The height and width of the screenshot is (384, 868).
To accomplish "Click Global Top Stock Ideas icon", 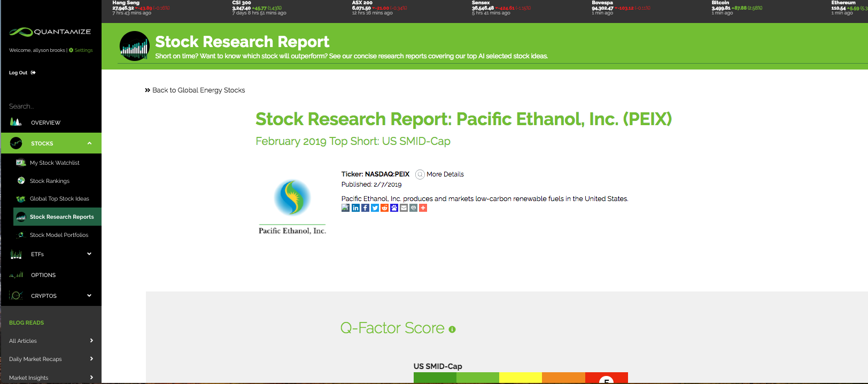I will point(21,199).
